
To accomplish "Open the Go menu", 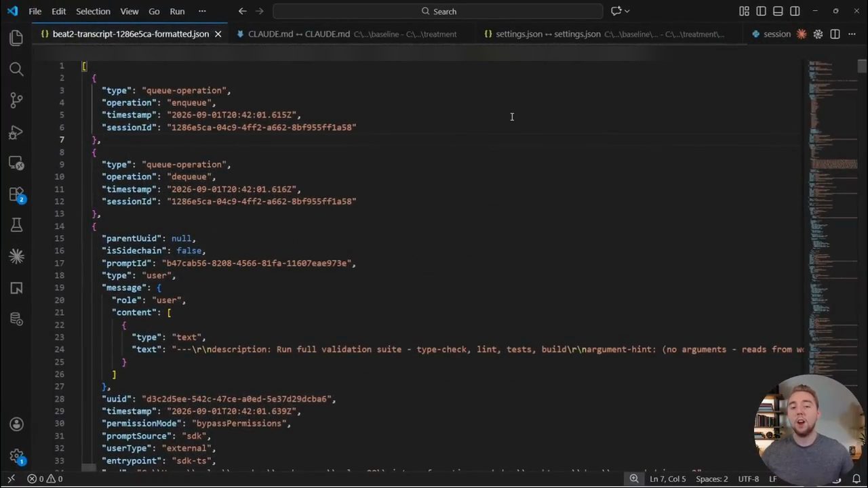I will click(x=154, y=11).
